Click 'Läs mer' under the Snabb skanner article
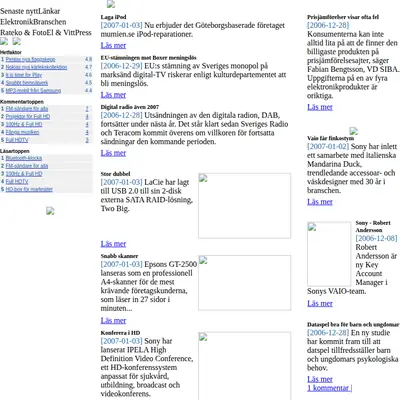Image resolution: width=400 pixels, height=400 pixels. point(113,320)
